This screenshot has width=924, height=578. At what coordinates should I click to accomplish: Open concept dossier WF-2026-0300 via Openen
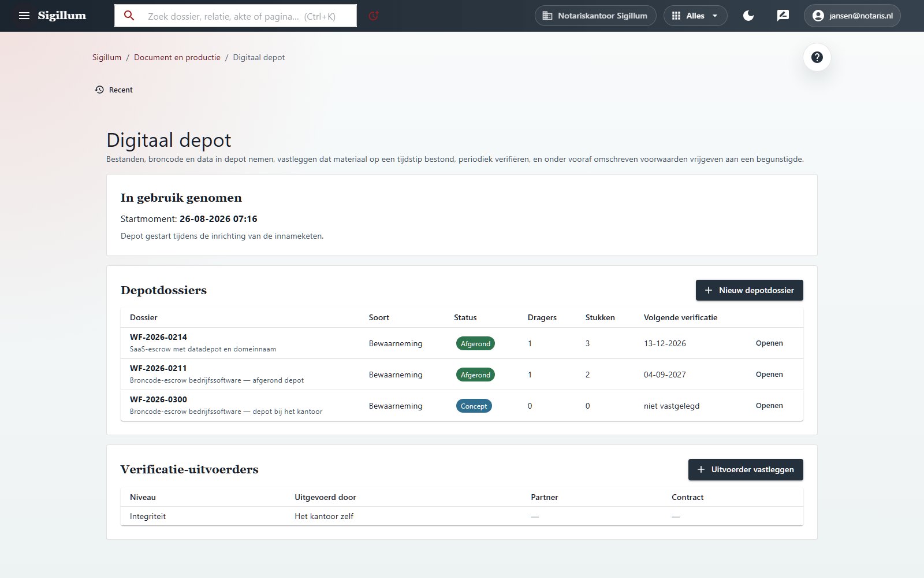(x=769, y=406)
